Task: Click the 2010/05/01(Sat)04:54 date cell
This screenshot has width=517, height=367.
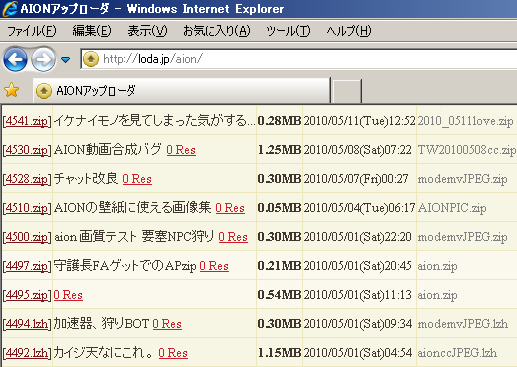Action: tap(358, 353)
